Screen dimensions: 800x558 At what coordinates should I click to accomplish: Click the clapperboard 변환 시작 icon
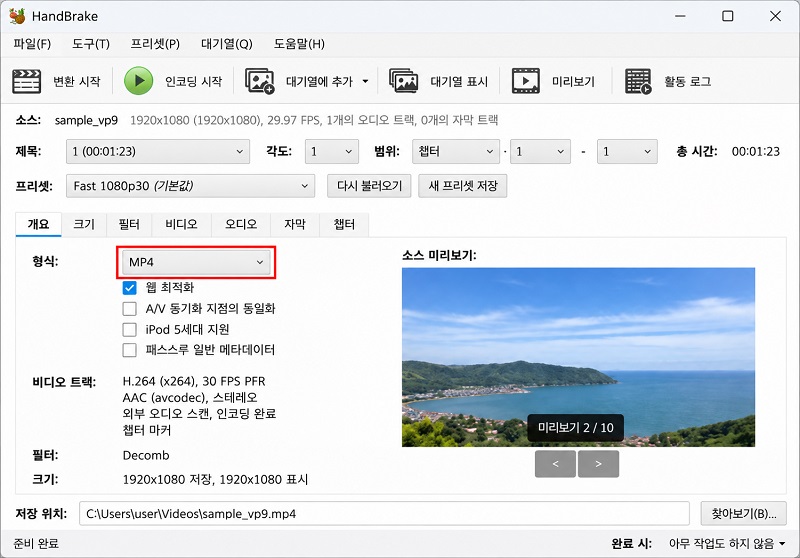(x=27, y=81)
